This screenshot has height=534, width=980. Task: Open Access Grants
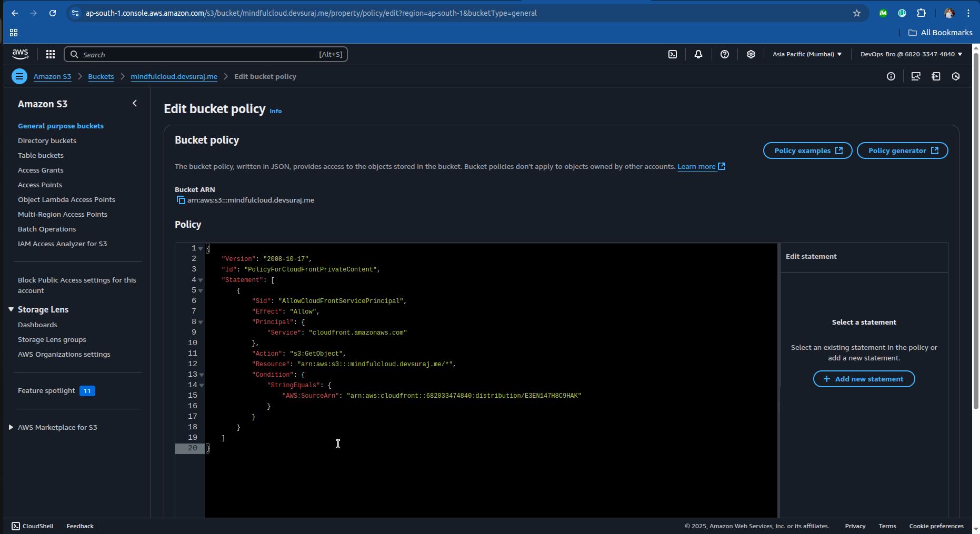[41, 170]
